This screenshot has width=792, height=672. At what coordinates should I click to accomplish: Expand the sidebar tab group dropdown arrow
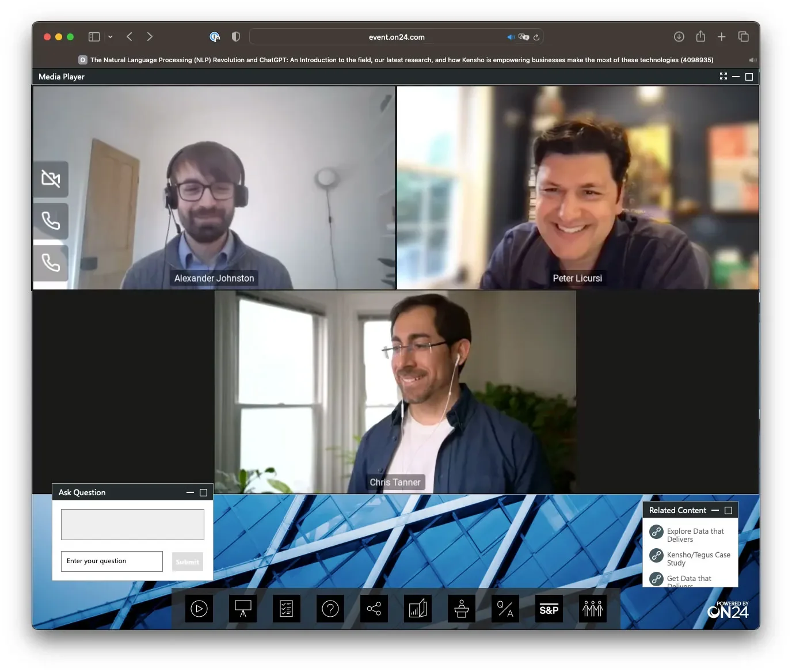[110, 37]
